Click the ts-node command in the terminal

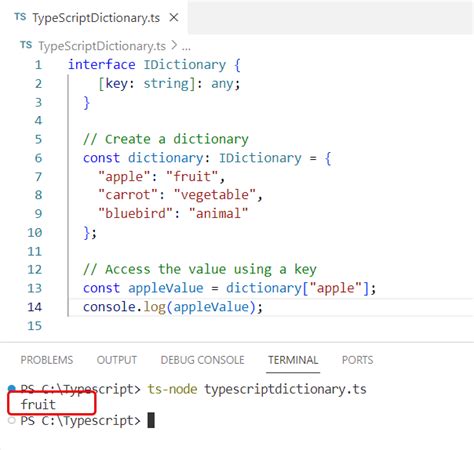[172, 389]
